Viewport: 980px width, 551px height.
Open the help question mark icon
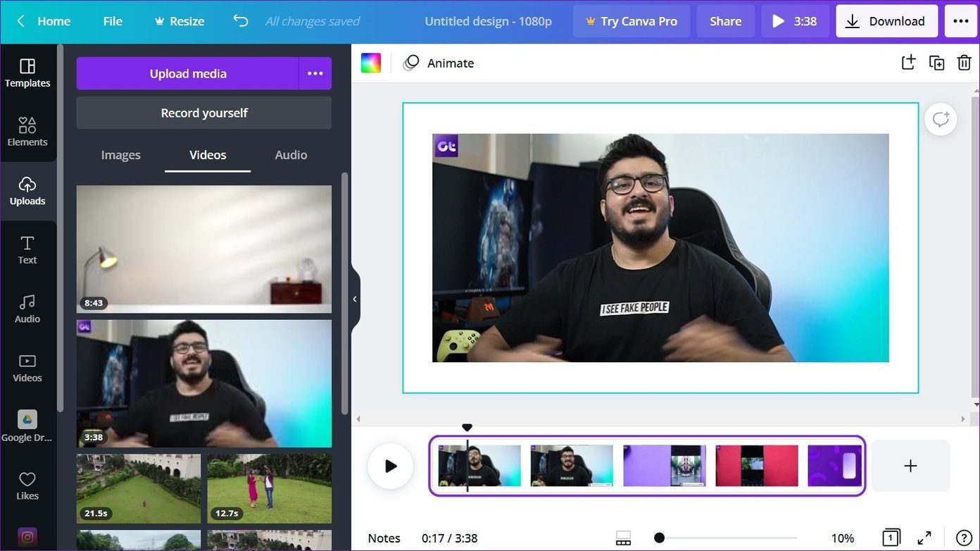964,538
